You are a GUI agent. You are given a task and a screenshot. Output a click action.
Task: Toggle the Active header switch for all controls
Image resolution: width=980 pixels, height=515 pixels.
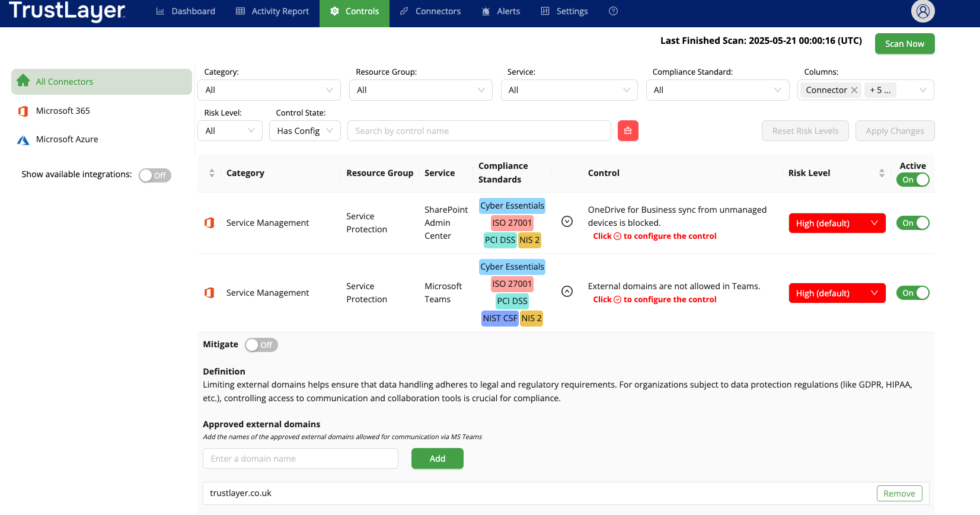pos(912,180)
